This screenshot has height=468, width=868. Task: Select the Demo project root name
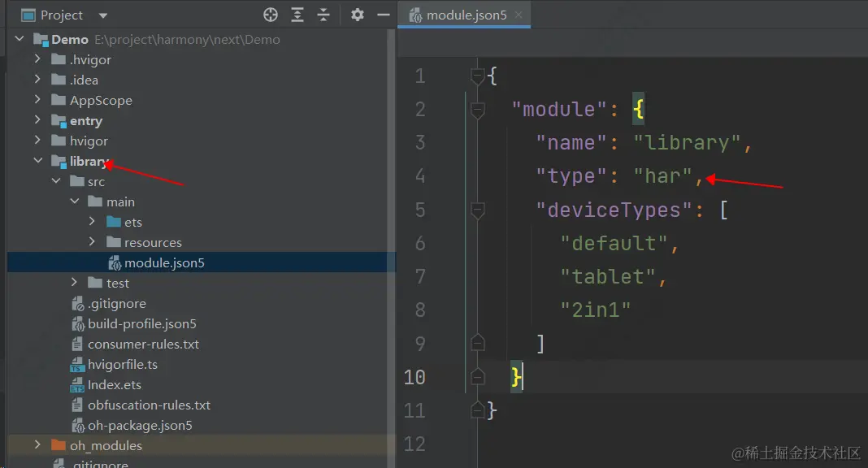(70, 40)
